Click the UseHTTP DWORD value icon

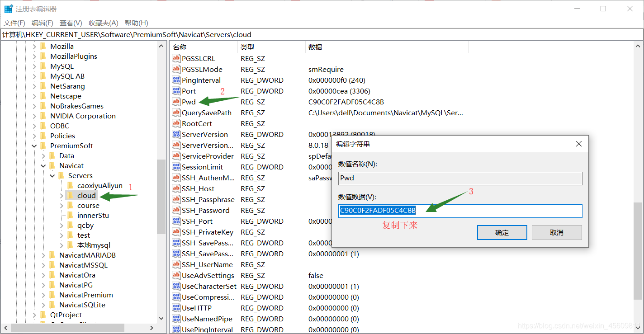pos(176,308)
